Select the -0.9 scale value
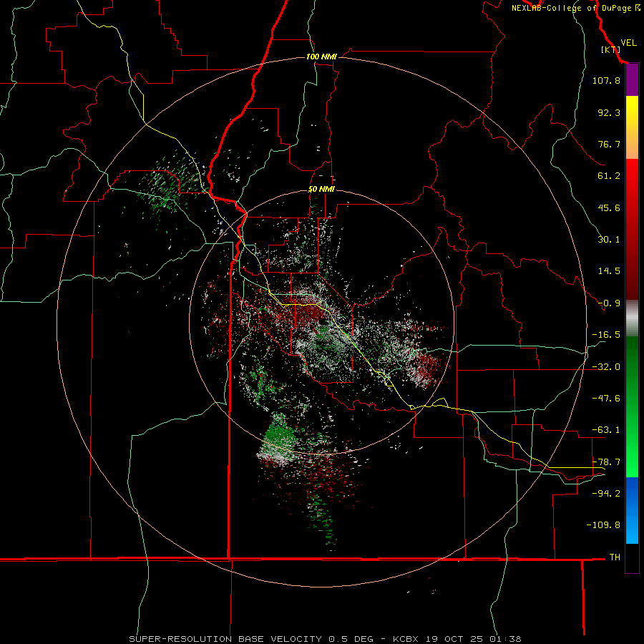The width and height of the screenshot is (644, 644). point(609,303)
